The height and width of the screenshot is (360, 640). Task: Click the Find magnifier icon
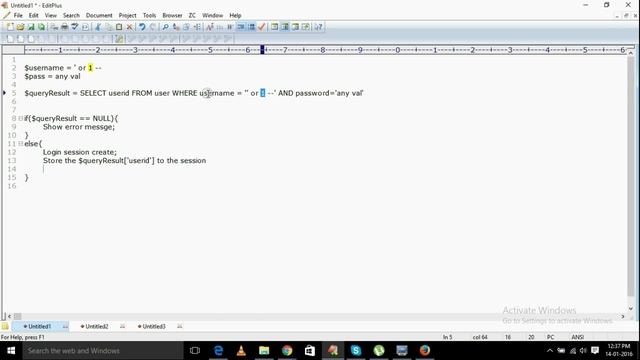tap(165, 27)
